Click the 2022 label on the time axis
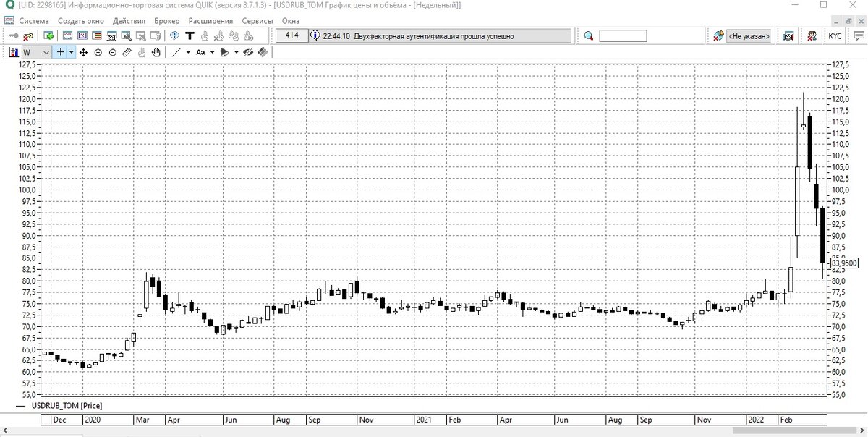Screen dimensions: 868x437 tap(756, 420)
